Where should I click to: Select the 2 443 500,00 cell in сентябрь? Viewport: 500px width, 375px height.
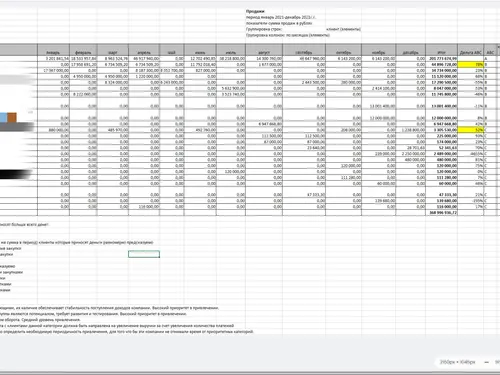(x=304, y=82)
